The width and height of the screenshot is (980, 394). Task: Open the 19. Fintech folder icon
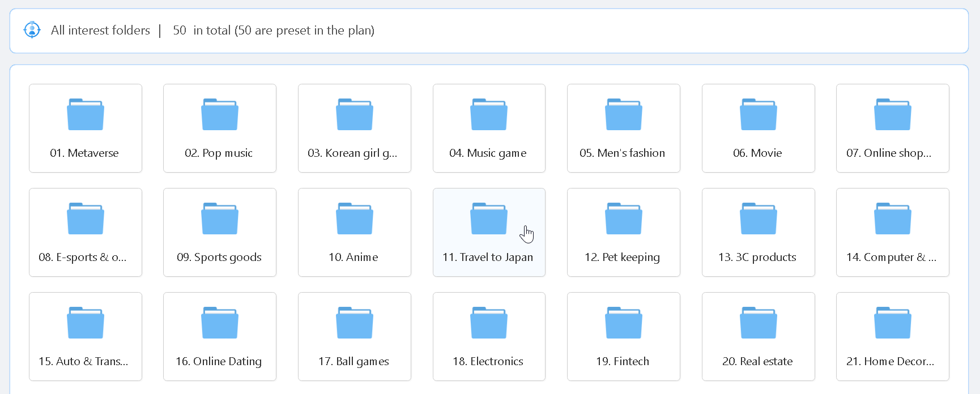pyautogui.click(x=624, y=323)
